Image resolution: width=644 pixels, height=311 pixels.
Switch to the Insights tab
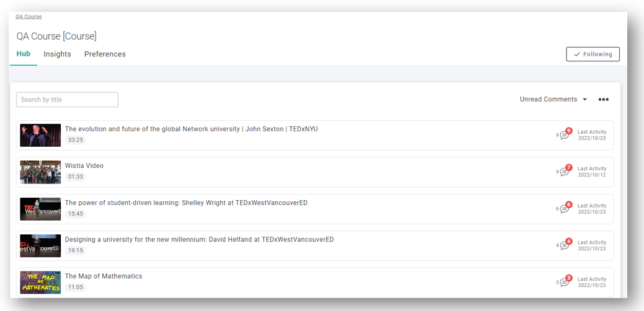click(58, 54)
